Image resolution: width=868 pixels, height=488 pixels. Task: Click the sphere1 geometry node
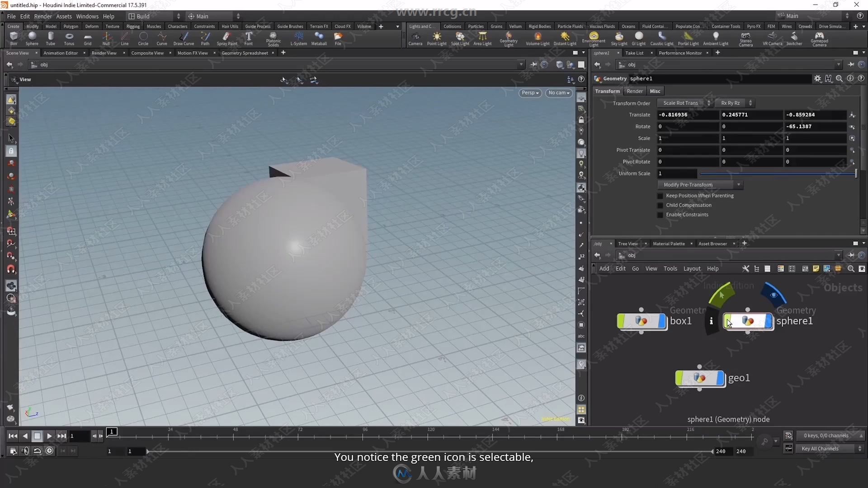(x=748, y=320)
